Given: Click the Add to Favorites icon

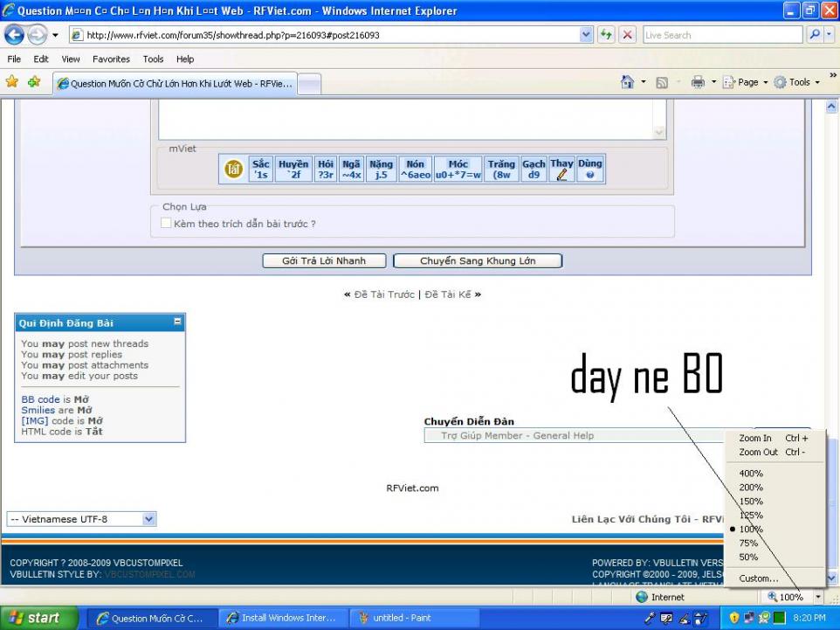Looking at the screenshot, I should coord(34,82).
